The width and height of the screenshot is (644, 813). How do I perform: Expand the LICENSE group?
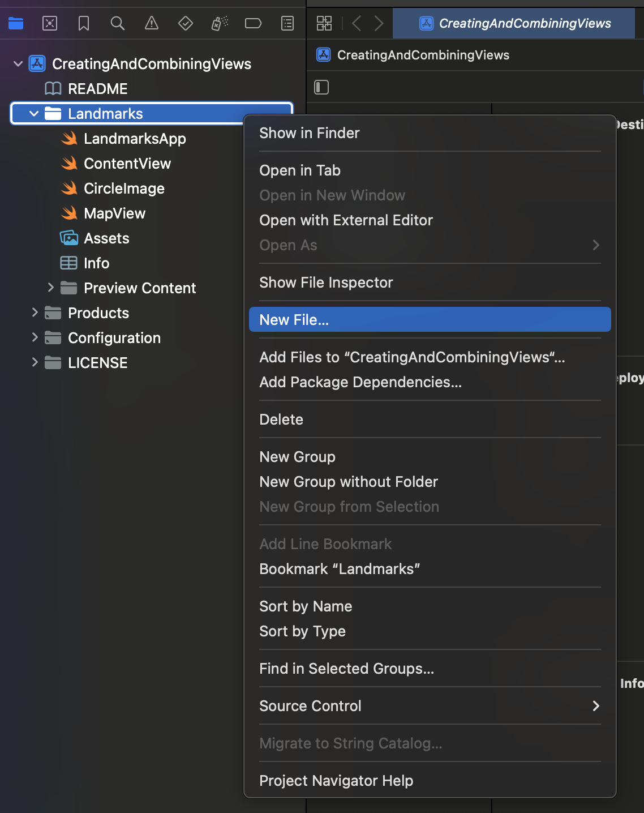coord(35,362)
